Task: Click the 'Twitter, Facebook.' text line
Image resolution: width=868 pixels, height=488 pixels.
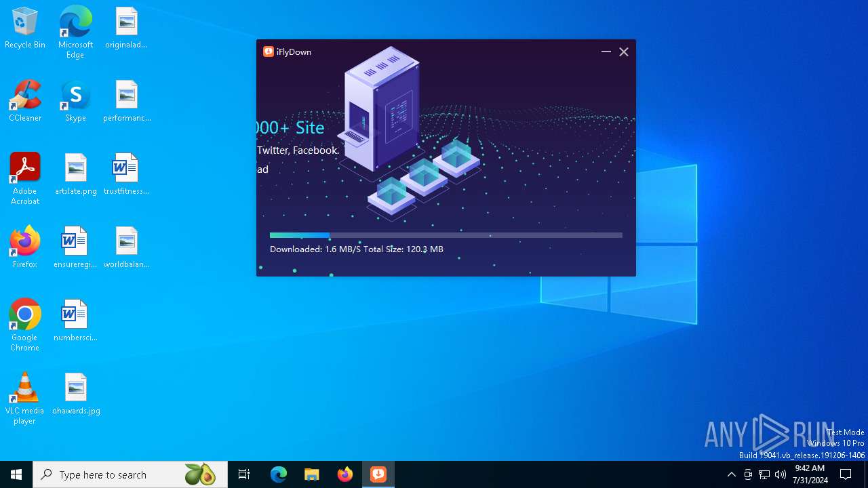Action: click(298, 150)
